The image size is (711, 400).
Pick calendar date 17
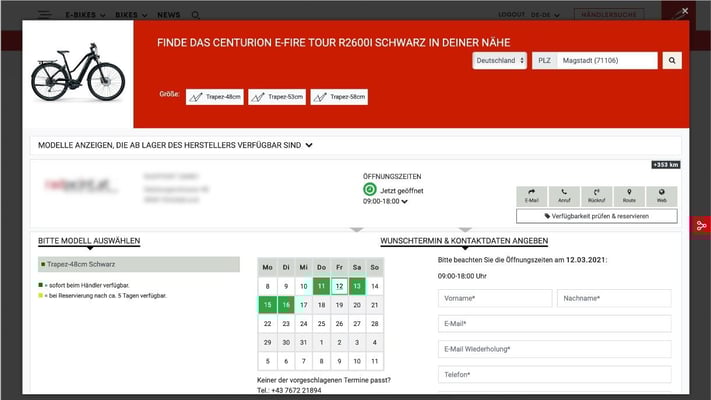[303, 305]
